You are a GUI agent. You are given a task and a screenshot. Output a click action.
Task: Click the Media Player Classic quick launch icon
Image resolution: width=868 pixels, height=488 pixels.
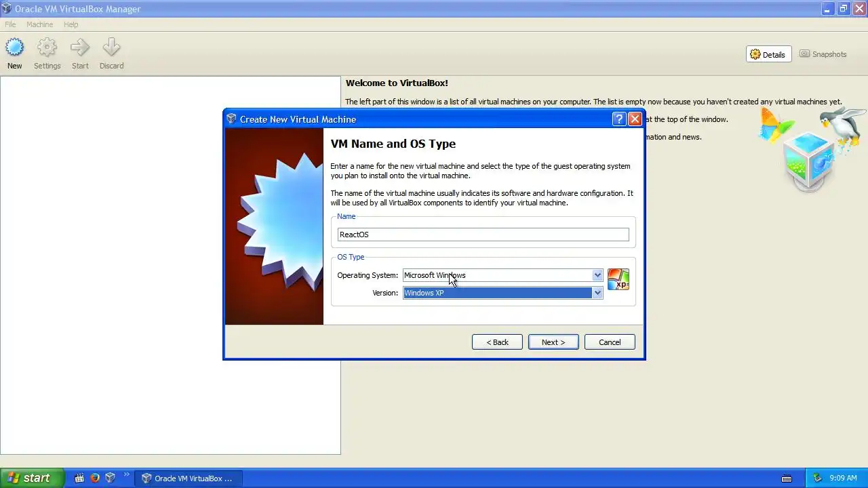click(x=79, y=478)
